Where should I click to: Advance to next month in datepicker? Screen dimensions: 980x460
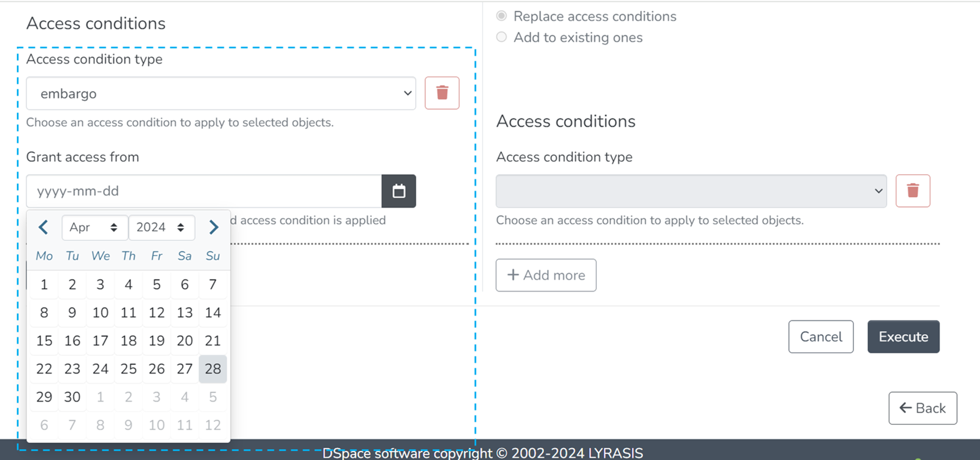point(213,227)
